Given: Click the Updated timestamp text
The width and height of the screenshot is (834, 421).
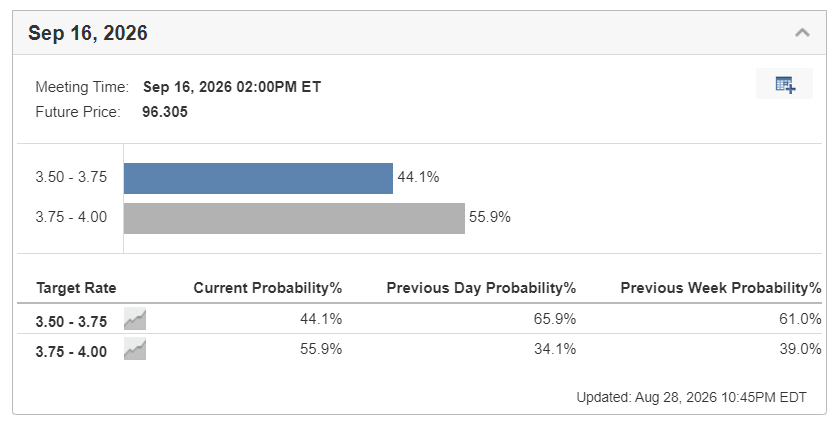Looking at the screenshot, I should pyautogui.click(x=691, y=397).
